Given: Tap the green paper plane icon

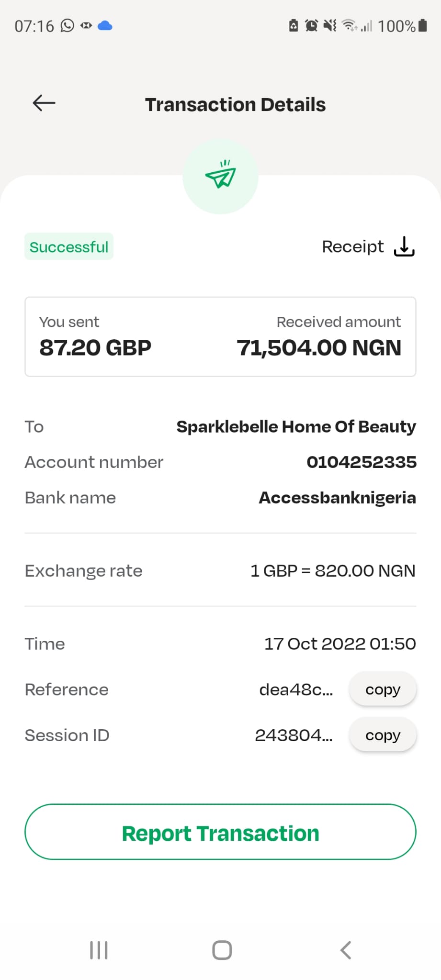Looking at the screenshot, I should coord(220,176).
